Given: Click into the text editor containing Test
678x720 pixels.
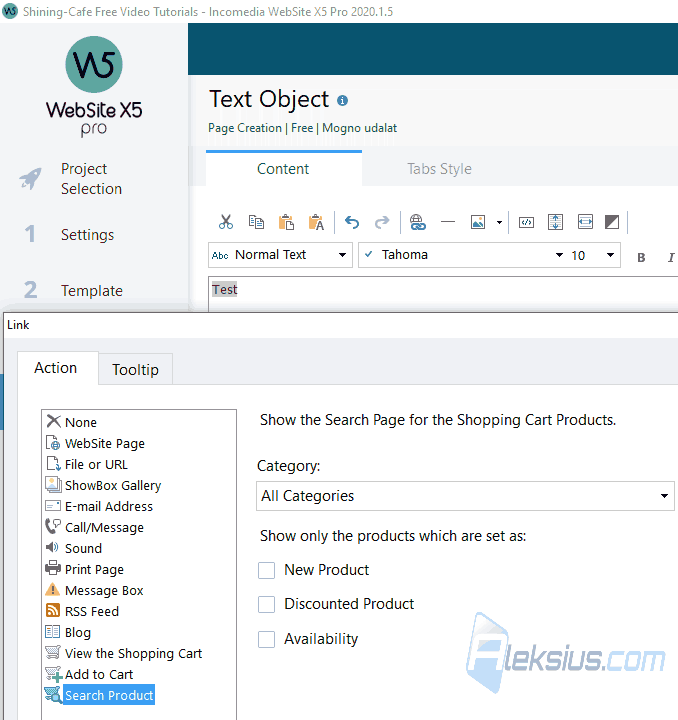Looking at the screenshot, I should (x=443, y=294).
